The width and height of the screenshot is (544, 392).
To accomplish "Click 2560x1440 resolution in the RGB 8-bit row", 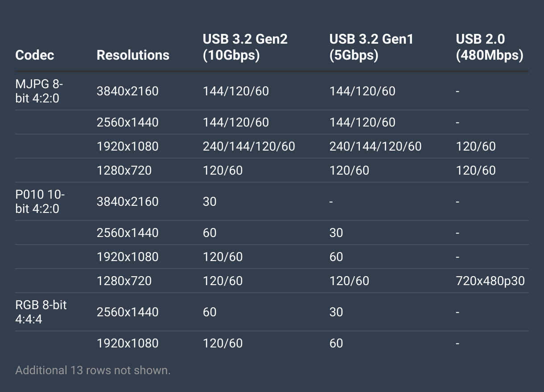I will (x=128, y=312).
